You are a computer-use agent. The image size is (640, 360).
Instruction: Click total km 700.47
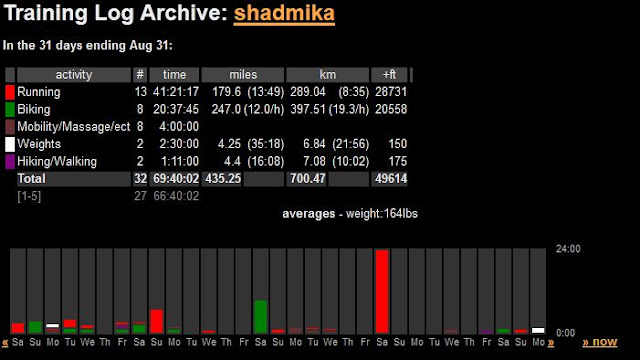click(308, 179)
